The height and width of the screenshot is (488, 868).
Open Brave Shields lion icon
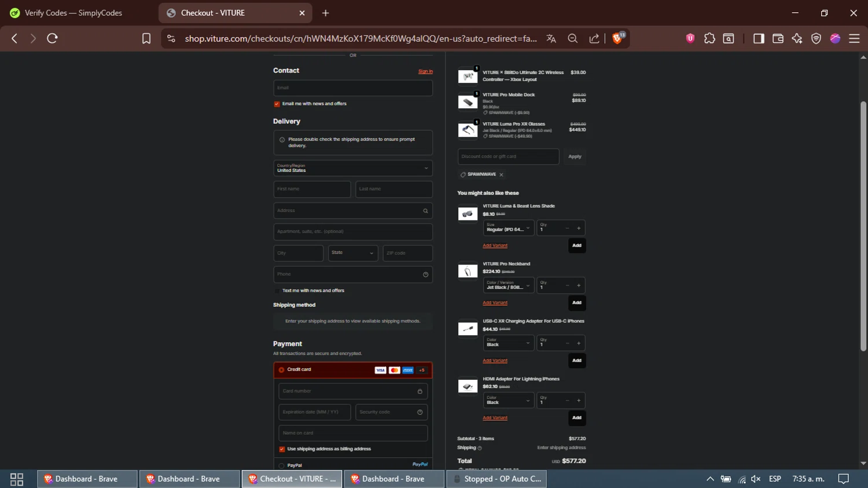click(618, 38)
